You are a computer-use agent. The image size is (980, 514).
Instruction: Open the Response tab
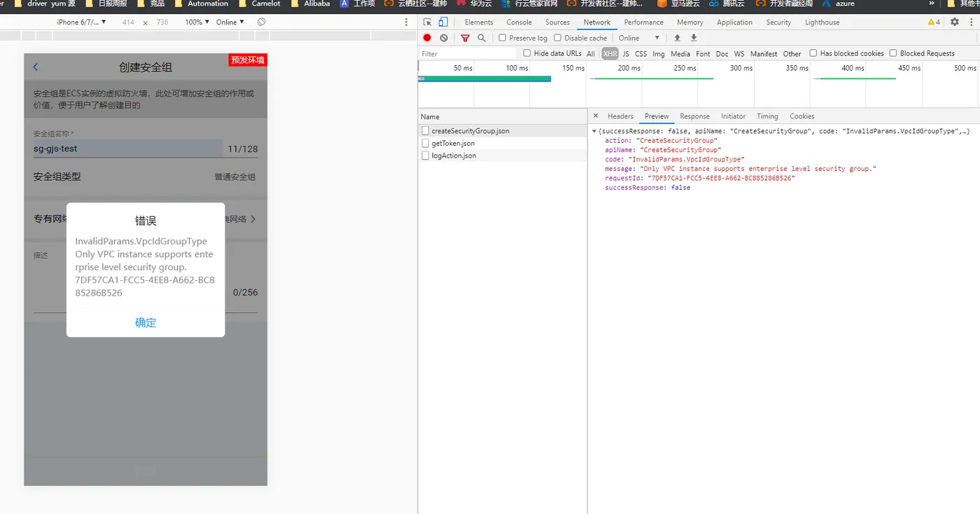[x=694, y=116]
